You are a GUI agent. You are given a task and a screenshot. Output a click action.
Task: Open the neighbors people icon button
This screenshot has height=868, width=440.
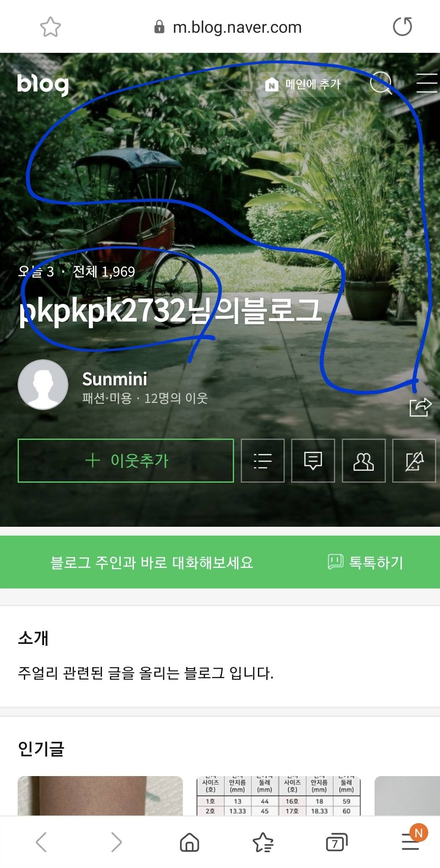point(364,460)
